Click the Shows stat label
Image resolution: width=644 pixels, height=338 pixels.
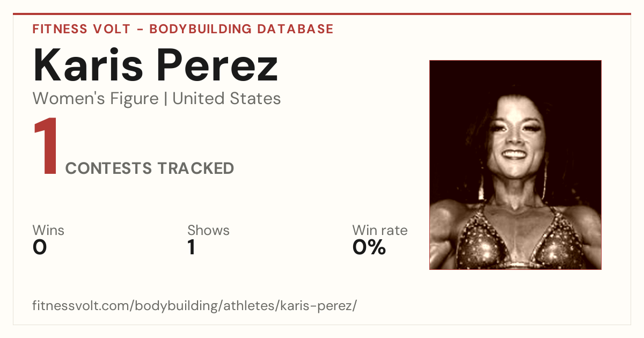coord(208,231)
